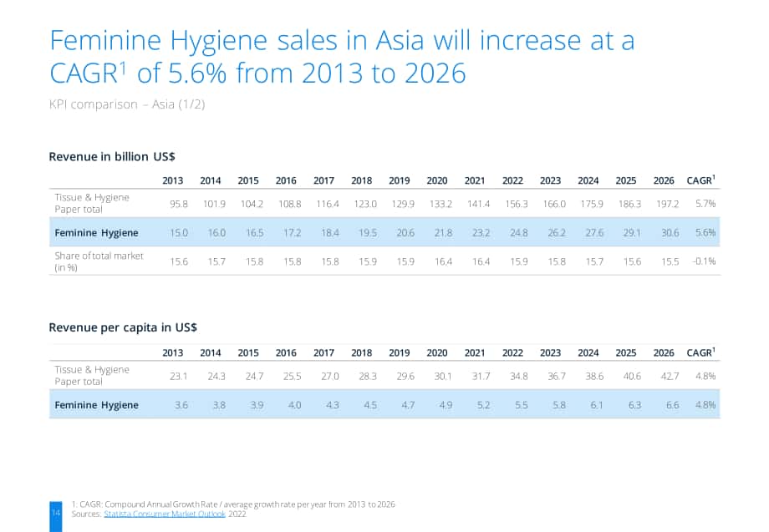Click Feminine Hygiene revenue 23.2 for 2021
The height and width of the screenshot is (532, 769).
pos(481,233)
